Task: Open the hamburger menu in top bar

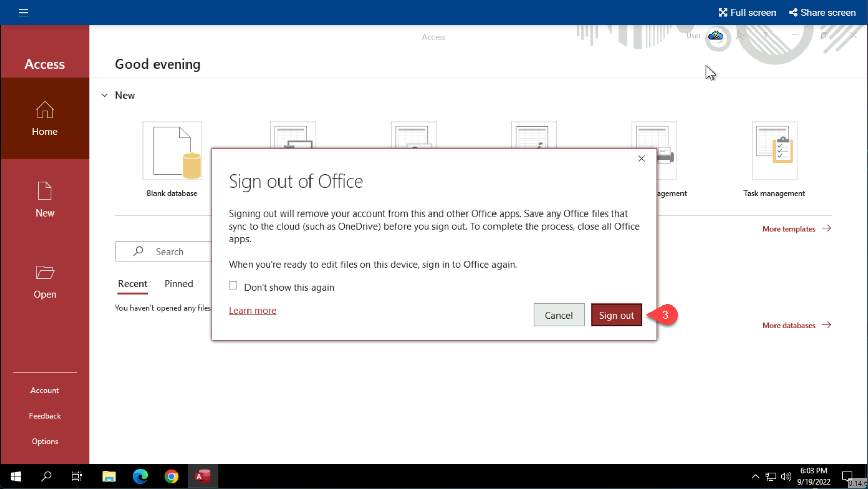Action: point(24,13)
